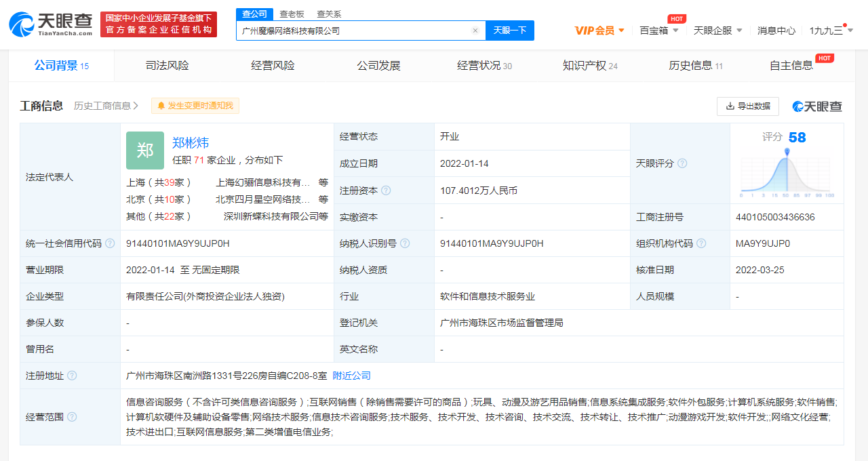Open the 历史信息 tab
Screen dimensions: 868x461
click(696, 66)
